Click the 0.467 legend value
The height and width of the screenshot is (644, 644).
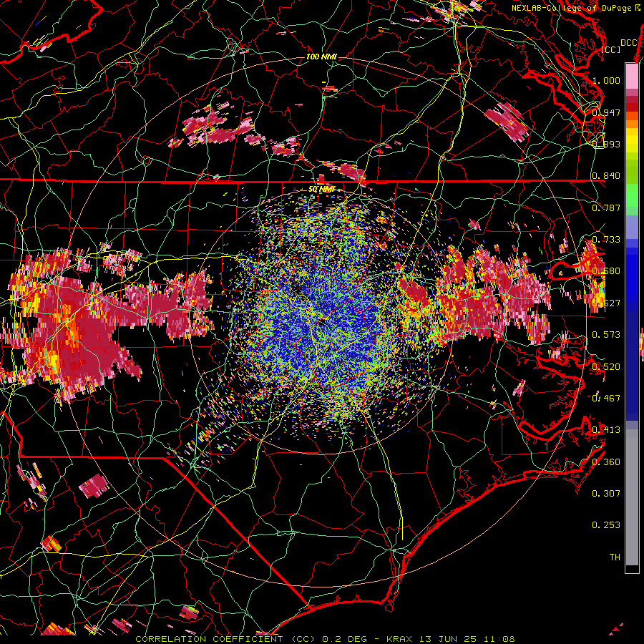[606, 398]
